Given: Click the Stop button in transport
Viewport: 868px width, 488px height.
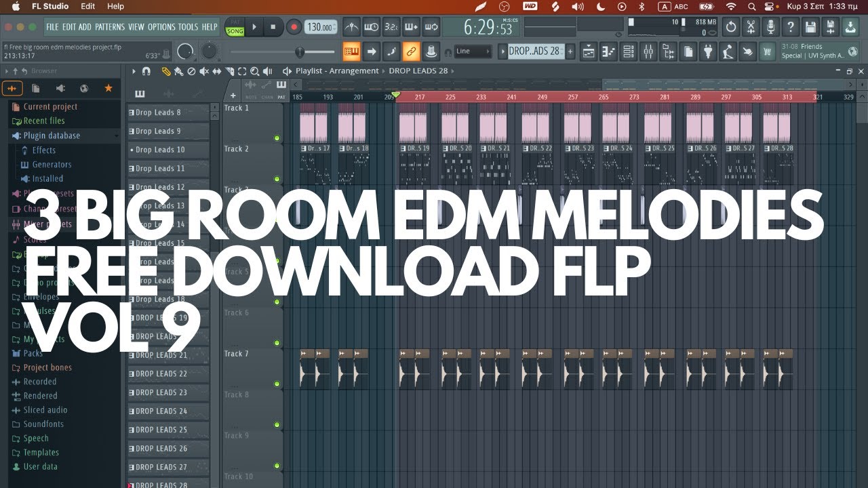Looking at the screenshot, I should tap(273, 27).
